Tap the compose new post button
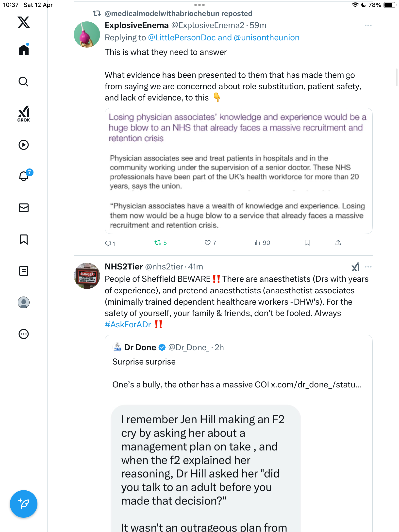The width and height of the screenshot is (399, 532). pos(24,504)
